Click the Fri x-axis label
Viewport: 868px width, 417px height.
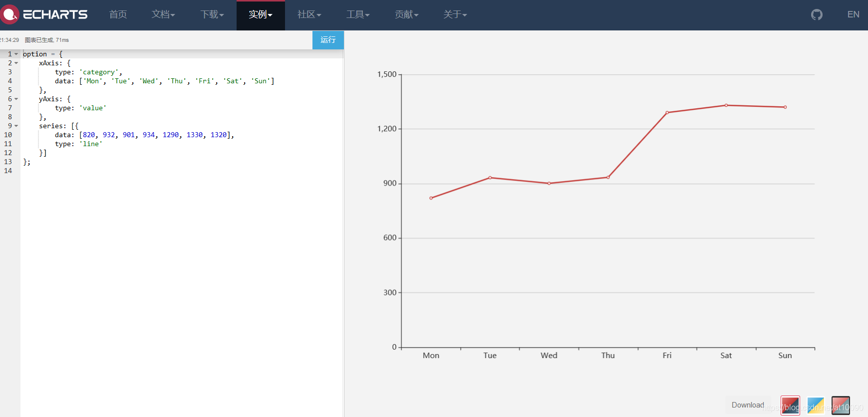coord(667,355)
